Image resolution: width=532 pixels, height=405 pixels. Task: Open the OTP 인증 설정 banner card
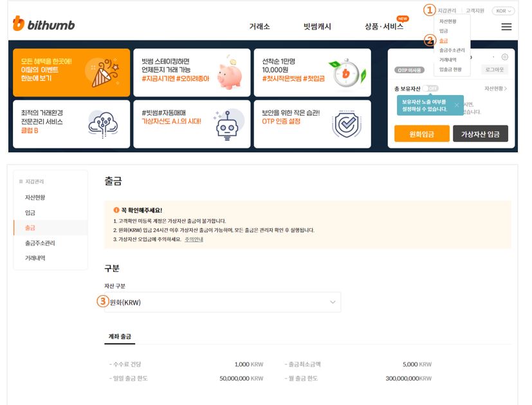[312, 124]
